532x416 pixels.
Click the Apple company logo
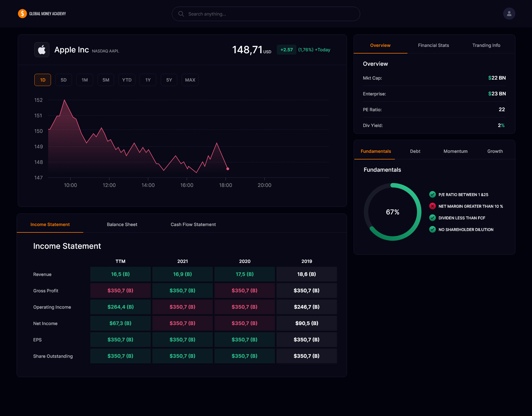(x=42, y=50)
